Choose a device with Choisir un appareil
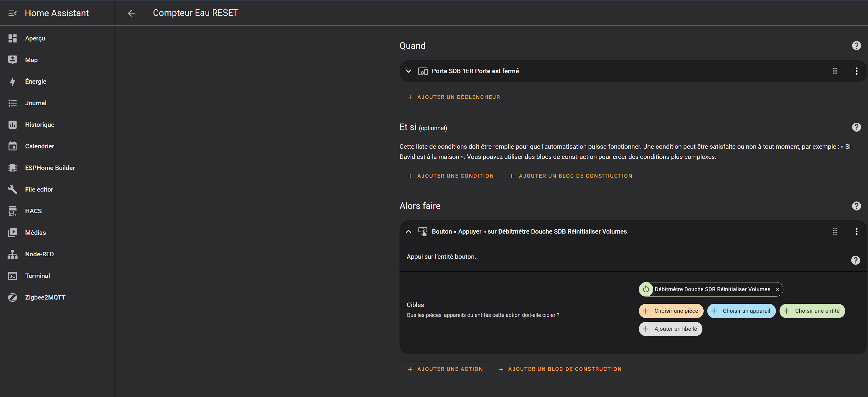 pos(741,311)
